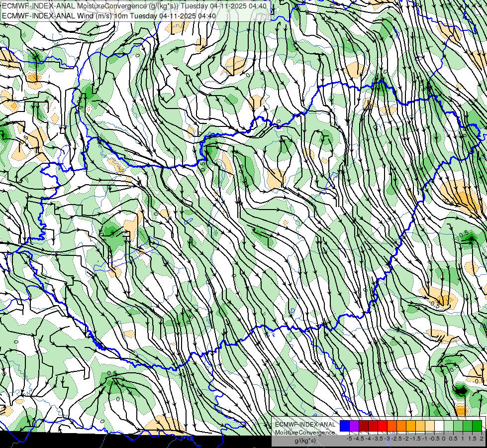Click the MoistureConvergence title line at top
Image resolution: width=487 pixels, height=448 pixels.
point(134,6)
